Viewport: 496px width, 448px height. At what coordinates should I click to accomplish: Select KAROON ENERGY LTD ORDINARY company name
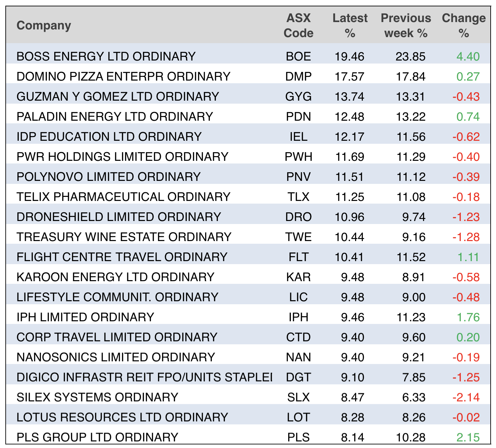115,277
